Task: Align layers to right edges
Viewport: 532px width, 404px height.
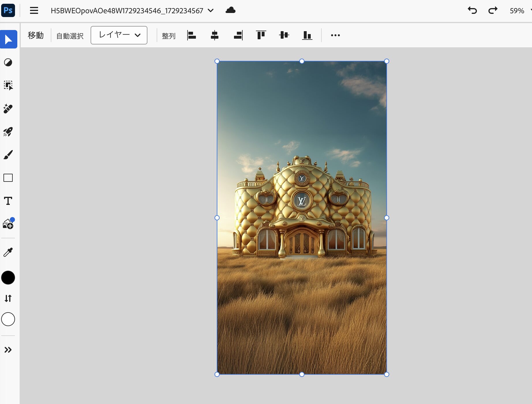Action: pyautogui.click(x=238, y=35)
